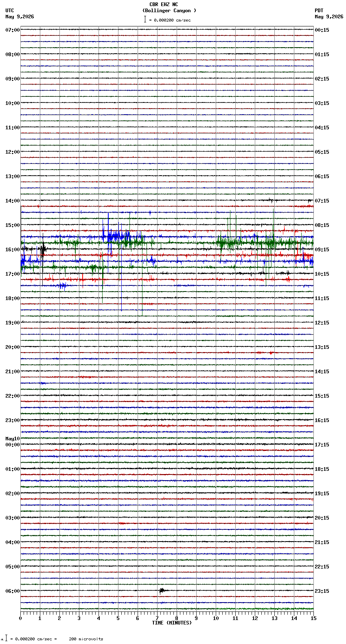
Task: Click the 10 minute tick label
Action: (216, 618)
